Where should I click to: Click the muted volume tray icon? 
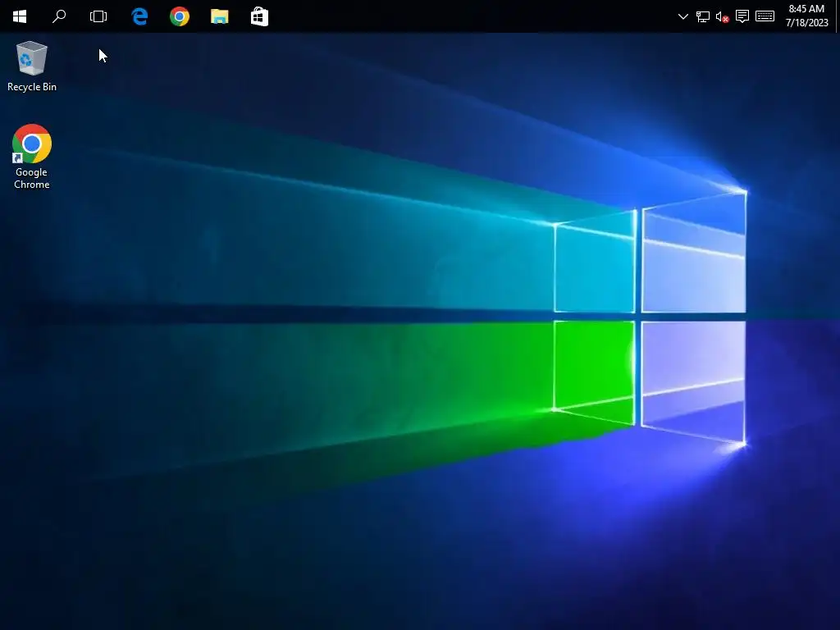(722, 16)
